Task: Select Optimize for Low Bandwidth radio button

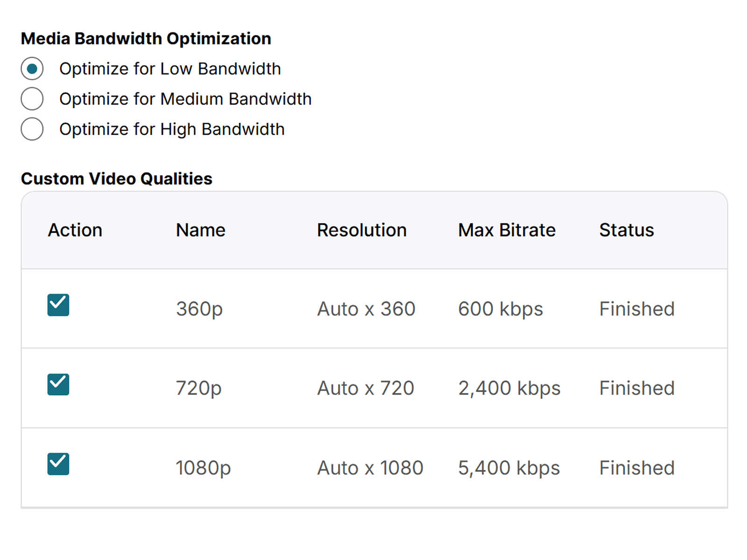Action: 32,69
